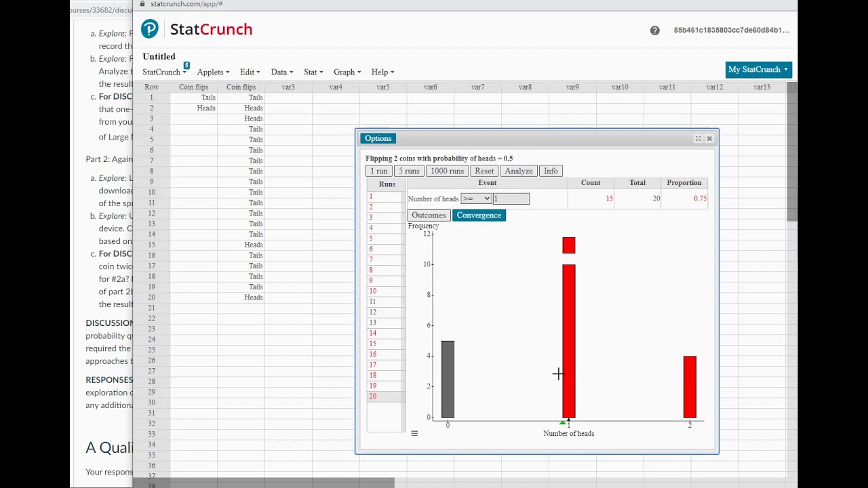
Task: Click the browser address bar URL
Action: 186,4
